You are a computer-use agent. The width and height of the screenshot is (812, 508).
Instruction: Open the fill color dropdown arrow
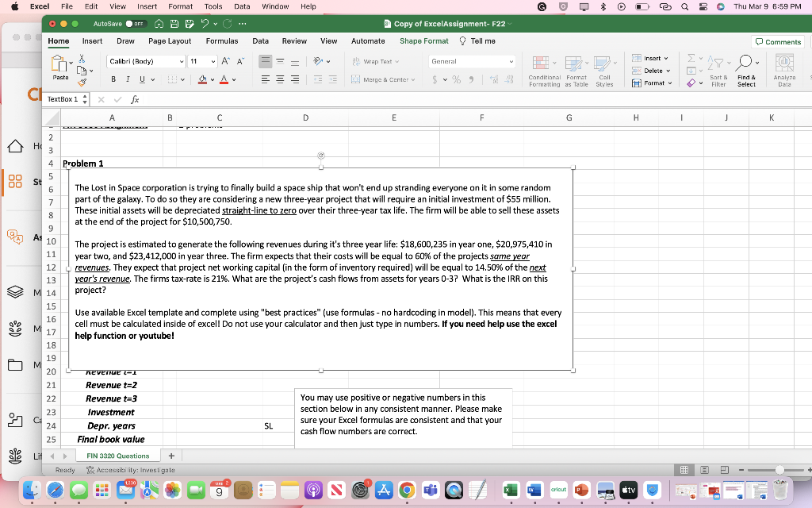point(212,79)
